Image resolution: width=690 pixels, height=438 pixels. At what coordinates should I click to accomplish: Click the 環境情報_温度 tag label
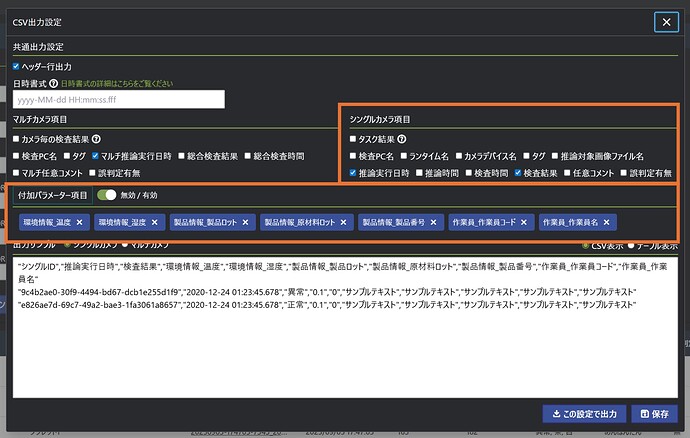click(47, 222)
